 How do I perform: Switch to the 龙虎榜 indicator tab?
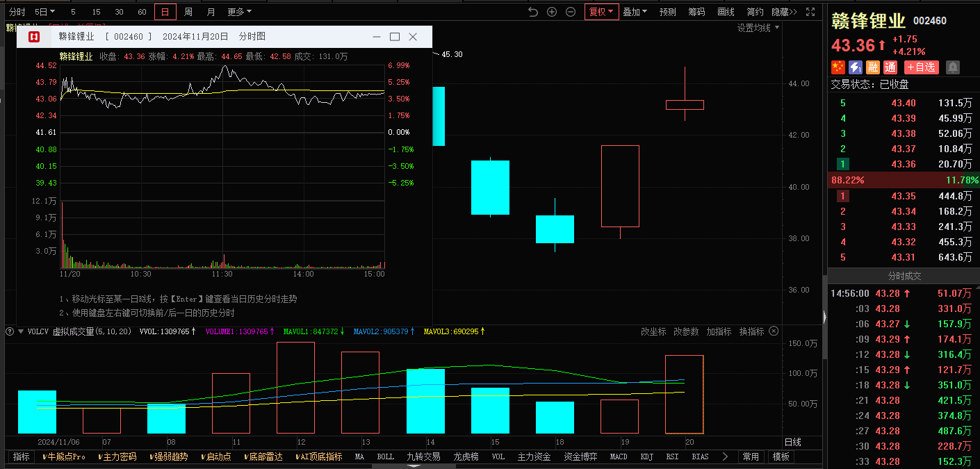click(x=466, y=456)
